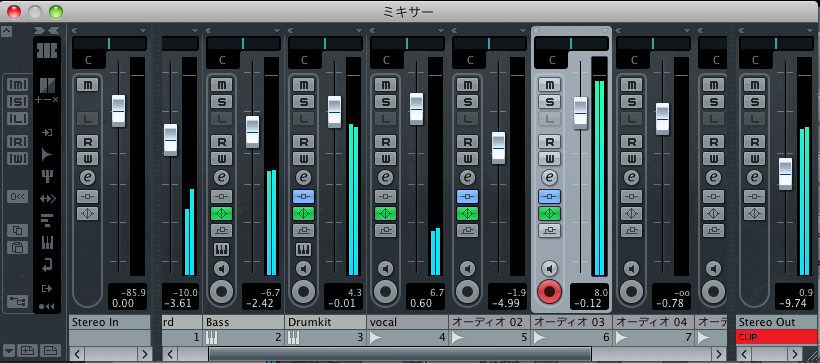Click the 0<< reset mixer button
This screenshot has height=363, width=820.
click(x=17, y=197)
